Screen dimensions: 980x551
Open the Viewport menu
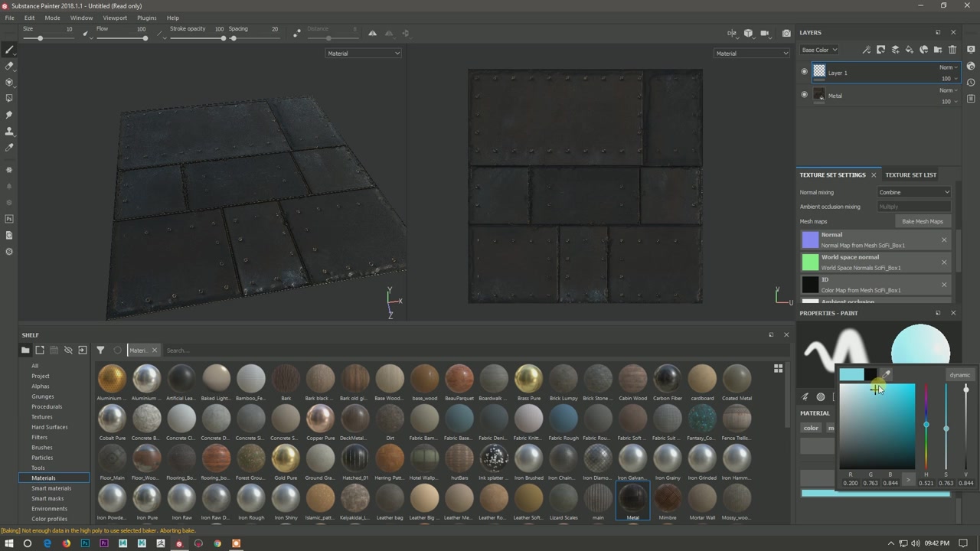coord(115,18)
